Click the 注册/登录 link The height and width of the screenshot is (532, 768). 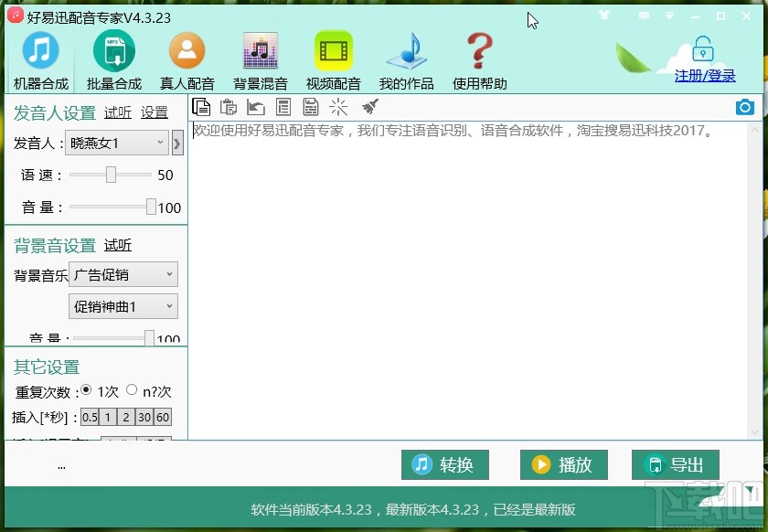click(x=705, y=76)
